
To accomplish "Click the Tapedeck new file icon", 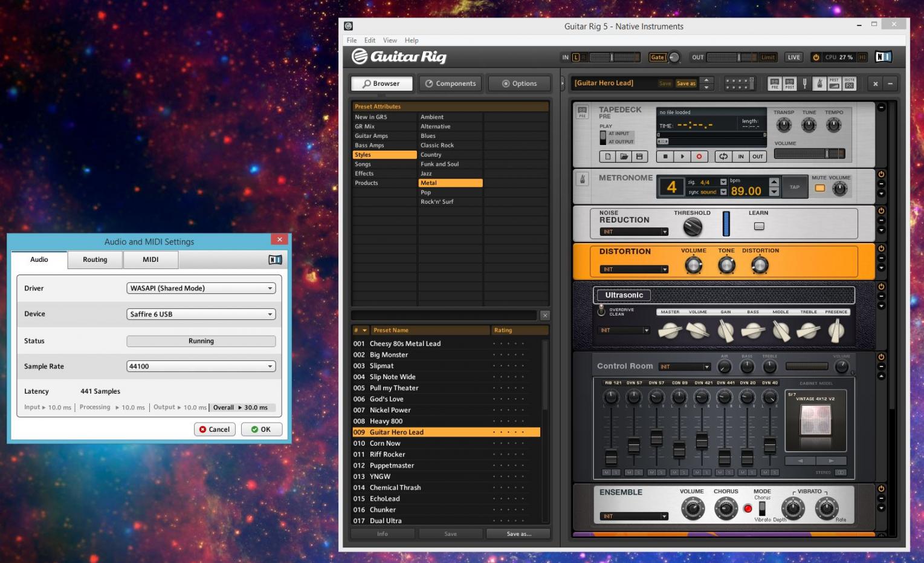I will click(x=609, y=156).
